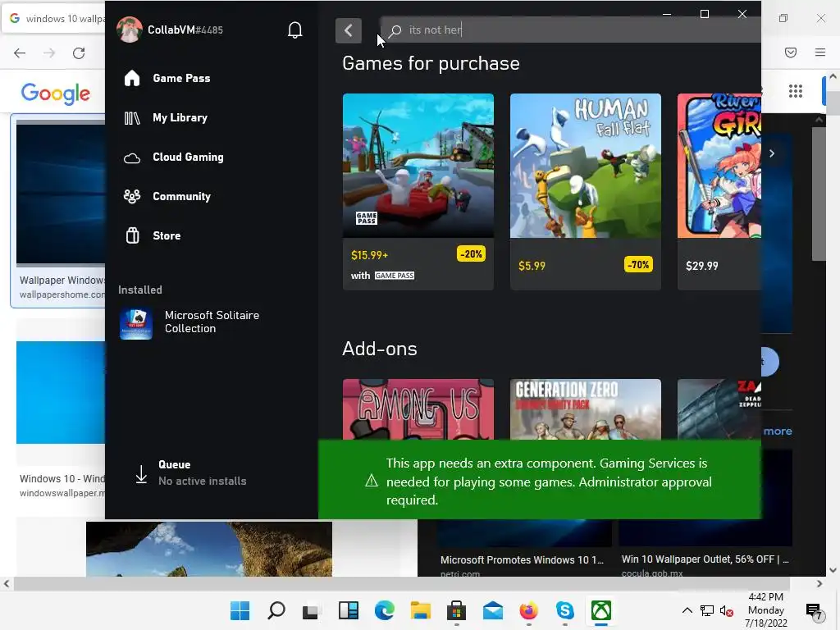Open taskbar Search

(276, 610)
